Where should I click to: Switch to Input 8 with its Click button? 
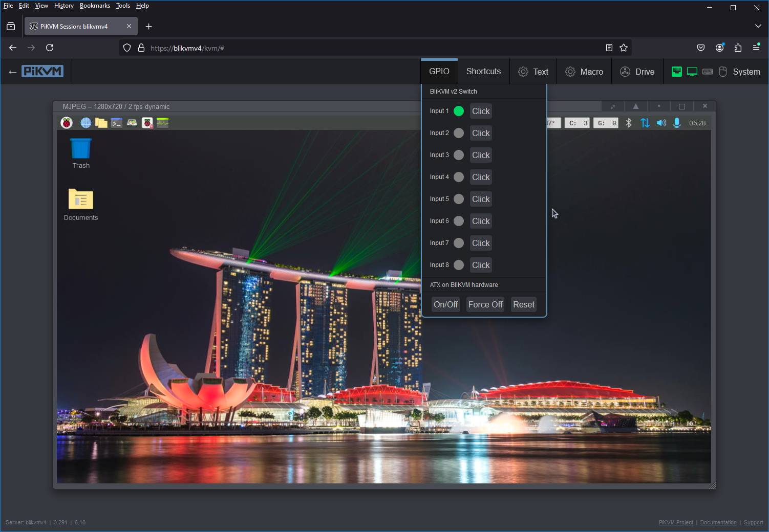point(481,265)
